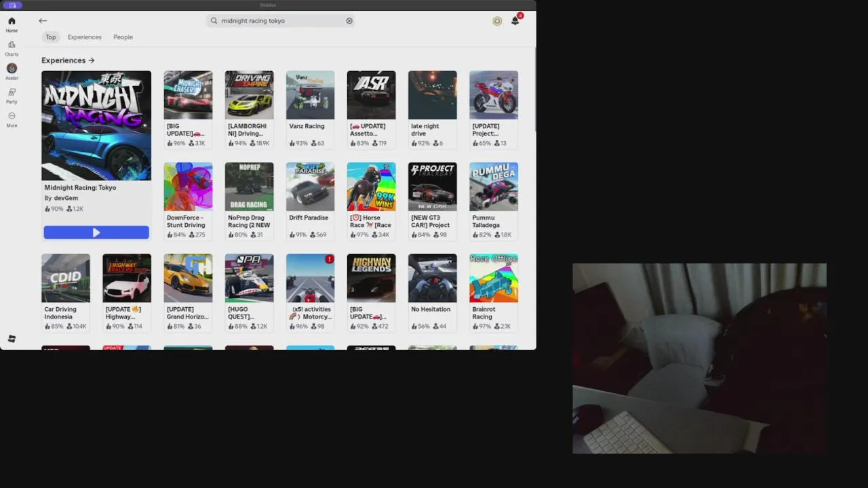Open the Driving Empire thumbnail
This screenshot has height=488, width=868.
click(x=250, y=95)
